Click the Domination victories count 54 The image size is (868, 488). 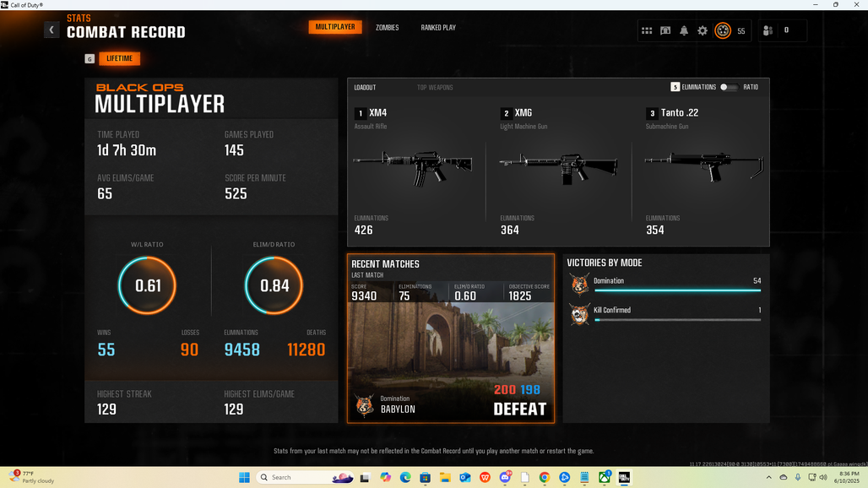(x=757, y=281)
